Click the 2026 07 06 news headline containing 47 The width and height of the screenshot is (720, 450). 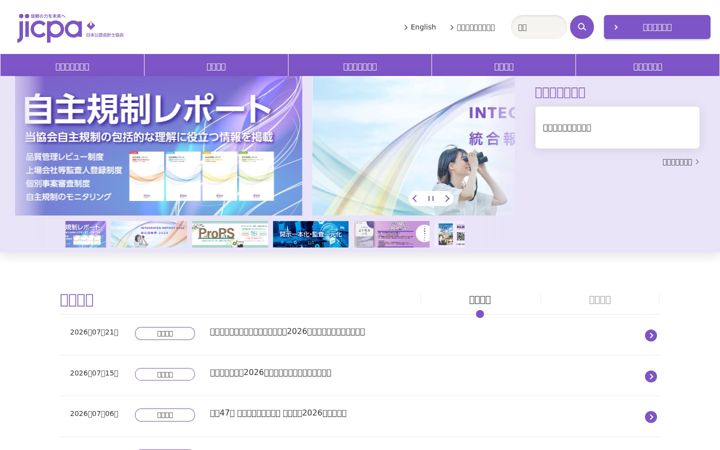(x=278, y=413)
